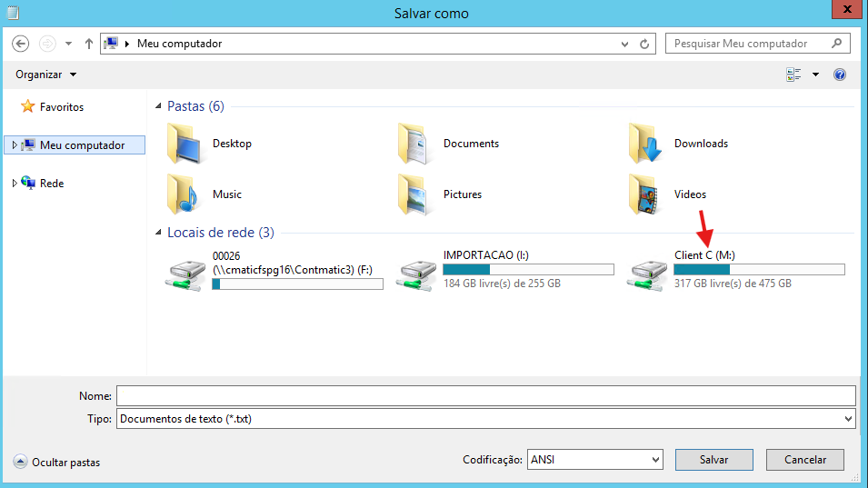Viewport: 868px width, 488px height.
Task: Collapse the Locais de rede (3) group
Action: coord(158,233)
